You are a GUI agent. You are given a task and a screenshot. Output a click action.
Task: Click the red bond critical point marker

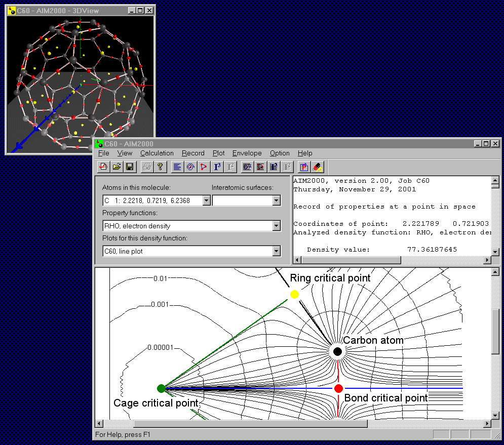coord(338,388)
